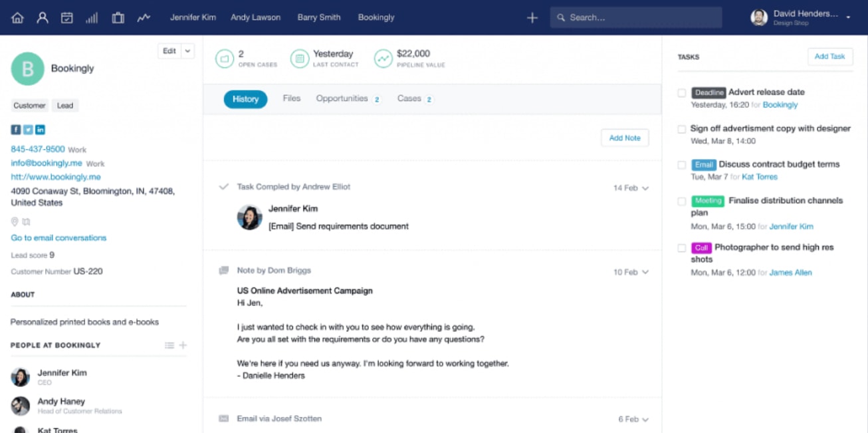This screenshot has height=433, width=868.
Task: Open the www.bookingly.me website link
Action: [56, 177]
